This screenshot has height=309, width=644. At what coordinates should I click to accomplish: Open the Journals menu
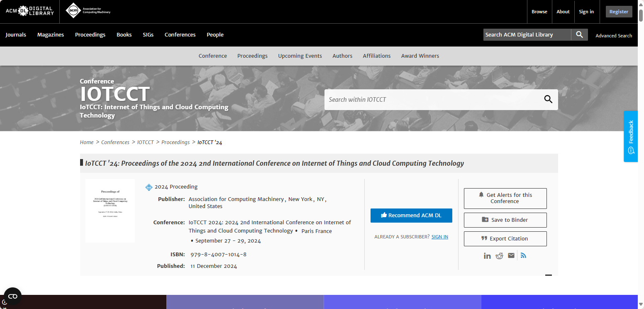pos(16,35)
